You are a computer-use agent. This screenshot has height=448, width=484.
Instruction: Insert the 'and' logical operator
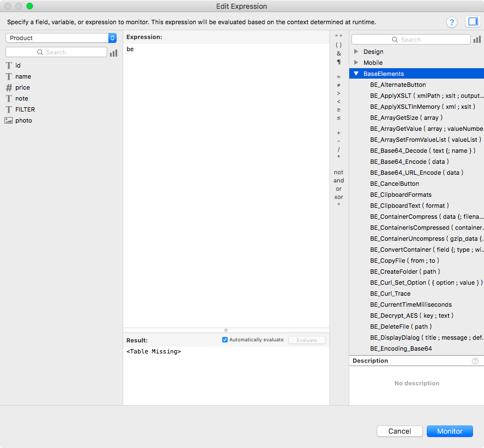click(x=339, y=180)
